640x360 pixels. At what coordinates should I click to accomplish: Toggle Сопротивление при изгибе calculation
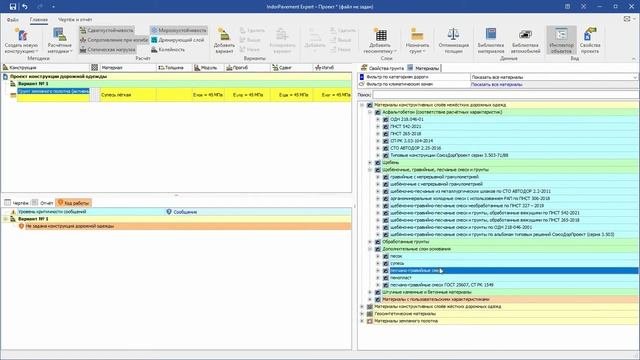coord(113,40)
